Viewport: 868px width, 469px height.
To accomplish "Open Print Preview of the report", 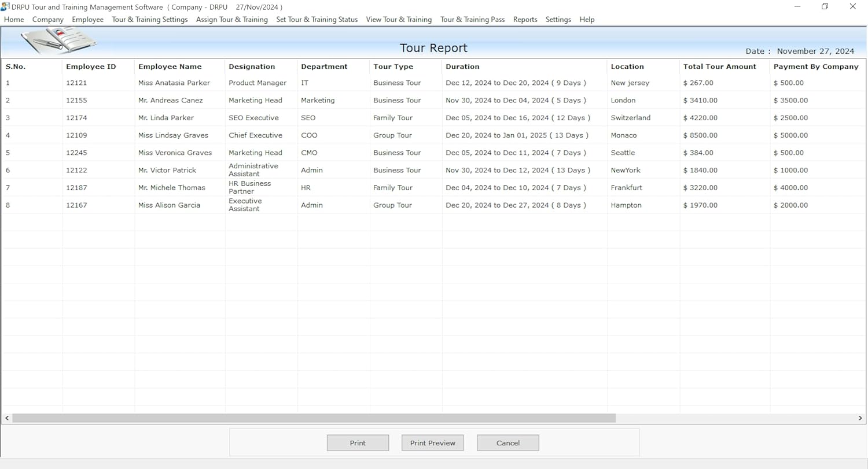I will pos(432,443).
